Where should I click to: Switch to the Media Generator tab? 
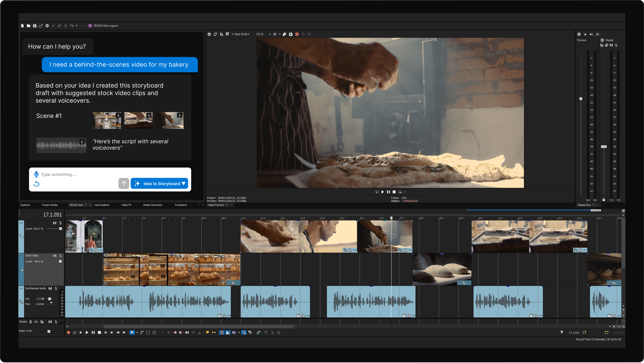click(153, 205)
